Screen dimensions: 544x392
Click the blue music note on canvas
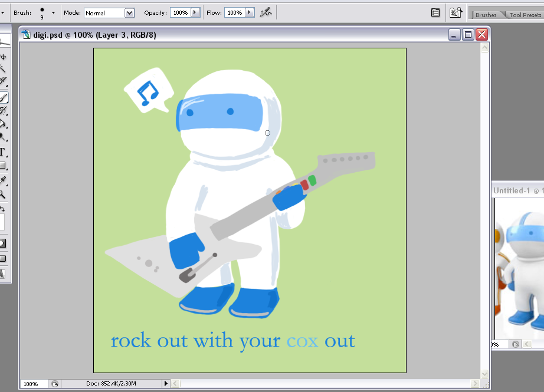pyautogui.click(x=148, y=93)
